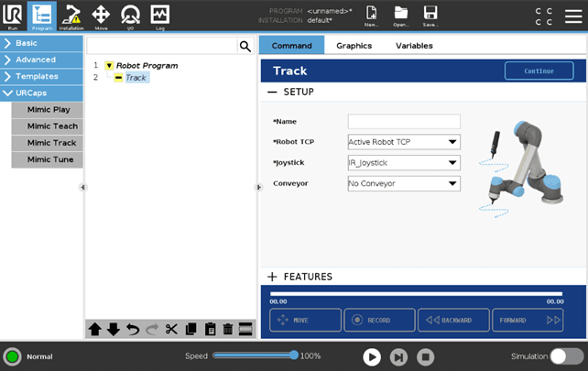The image size is (588, 371).
Task: Open the Conveyor dropdown
Action: (x=404, y=183)
